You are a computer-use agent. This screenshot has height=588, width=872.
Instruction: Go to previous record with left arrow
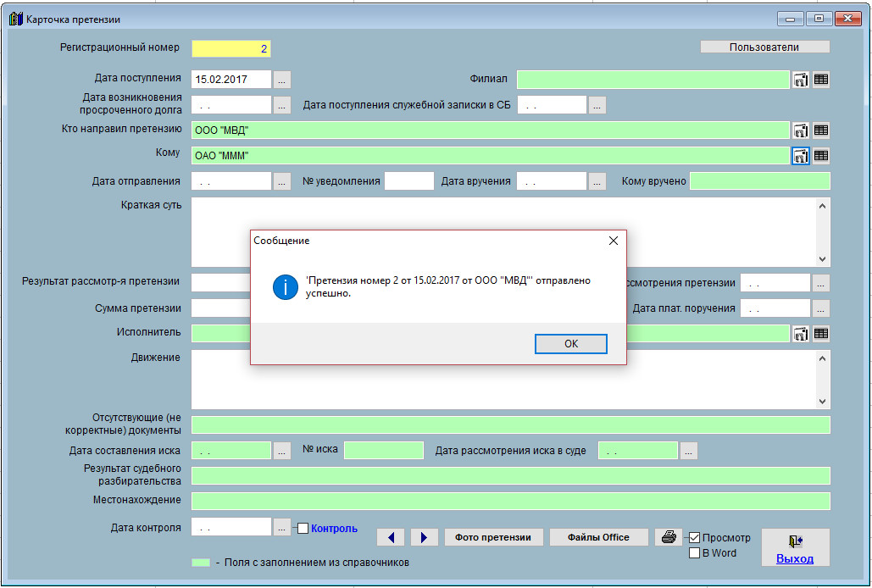coord(391,537)
